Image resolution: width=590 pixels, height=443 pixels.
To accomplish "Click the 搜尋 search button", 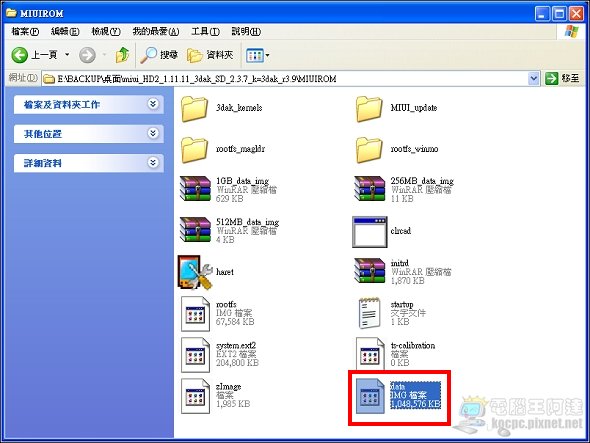I will [x=158, y=55].
